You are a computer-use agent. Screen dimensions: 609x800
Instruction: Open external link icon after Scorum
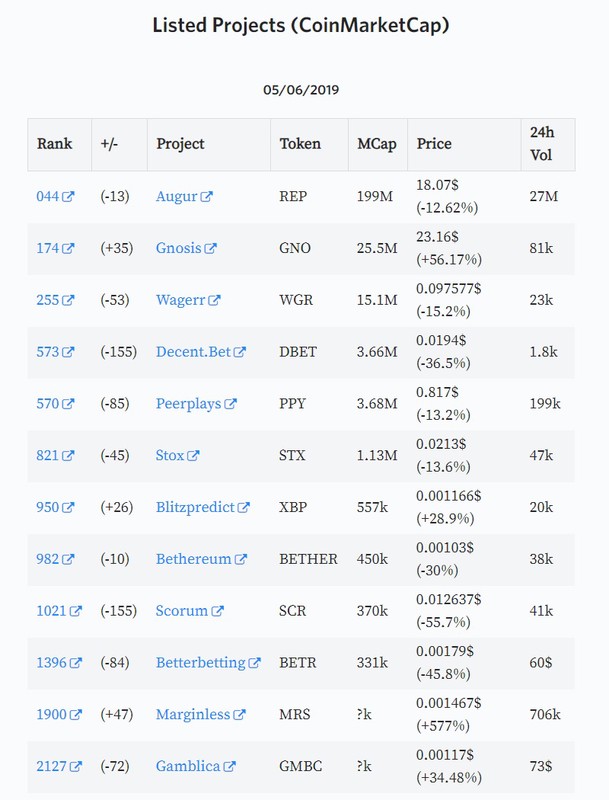point(217,611)
